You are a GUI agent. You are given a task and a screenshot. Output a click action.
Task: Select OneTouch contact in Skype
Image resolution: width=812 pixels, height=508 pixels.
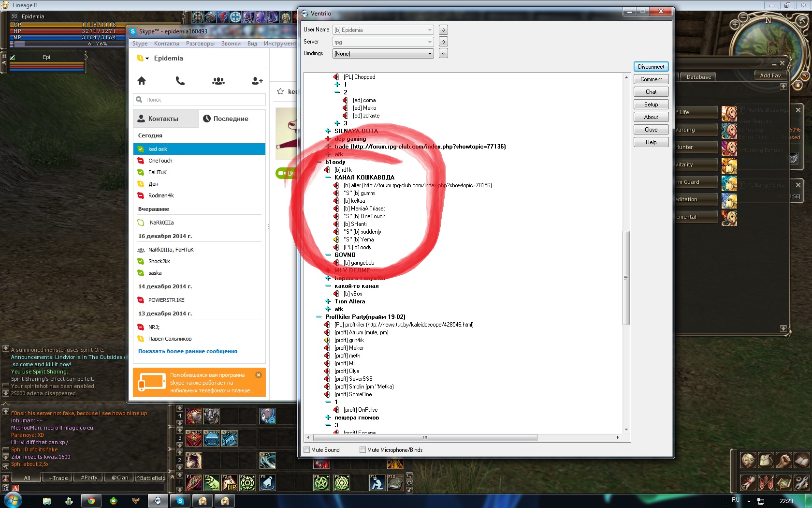tap(199, 161)
